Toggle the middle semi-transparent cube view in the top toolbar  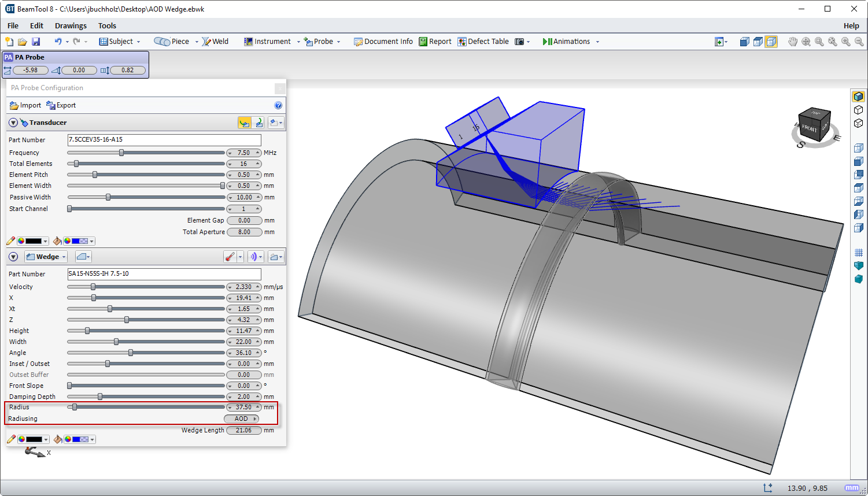(x=758, y=42)
